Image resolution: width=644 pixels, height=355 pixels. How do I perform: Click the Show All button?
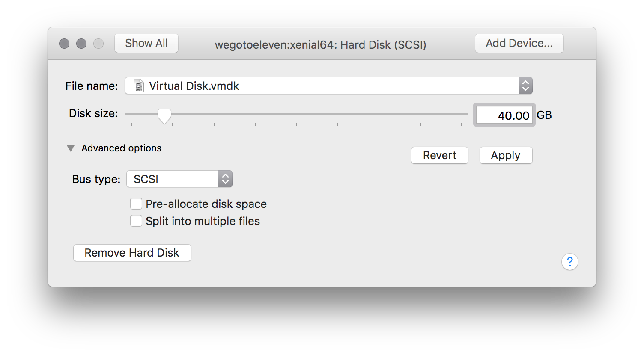pos(146,43)
